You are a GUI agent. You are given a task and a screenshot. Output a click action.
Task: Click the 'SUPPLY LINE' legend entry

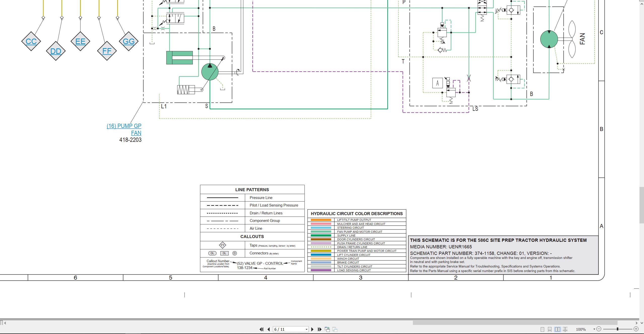[346, 236]
